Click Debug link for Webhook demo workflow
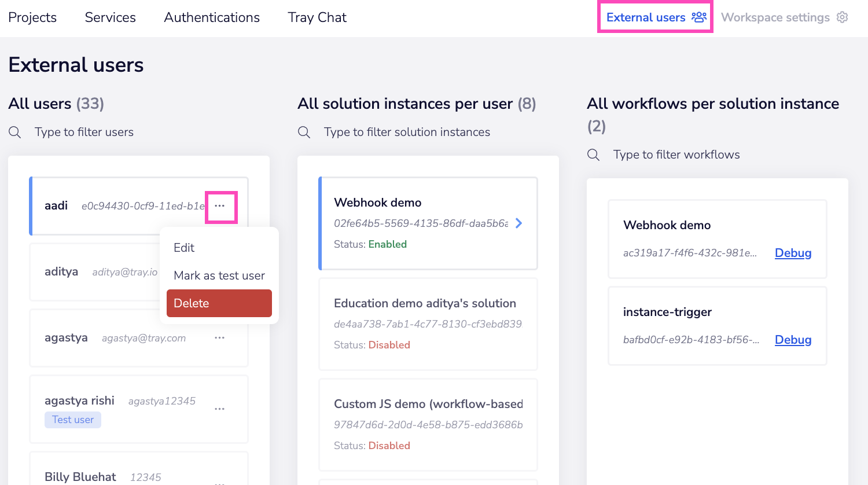868x485 pixels. coord(793,253)
